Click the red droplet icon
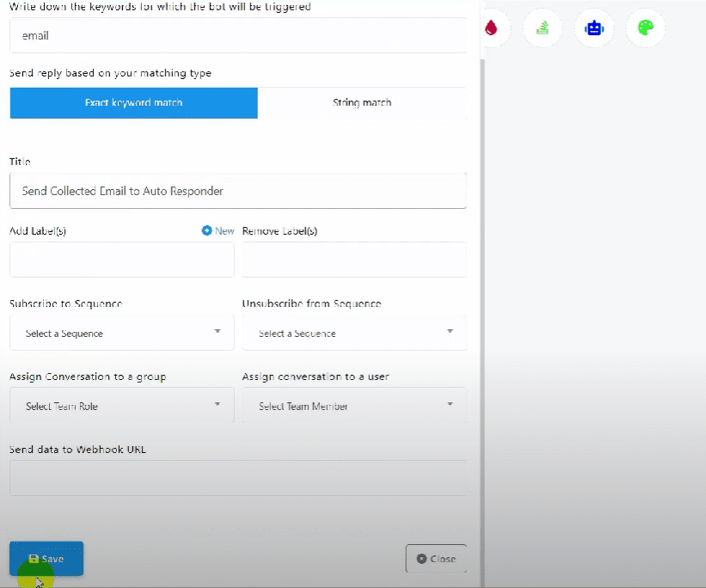This screenshot has width=706, height=588. pos(491,28)
